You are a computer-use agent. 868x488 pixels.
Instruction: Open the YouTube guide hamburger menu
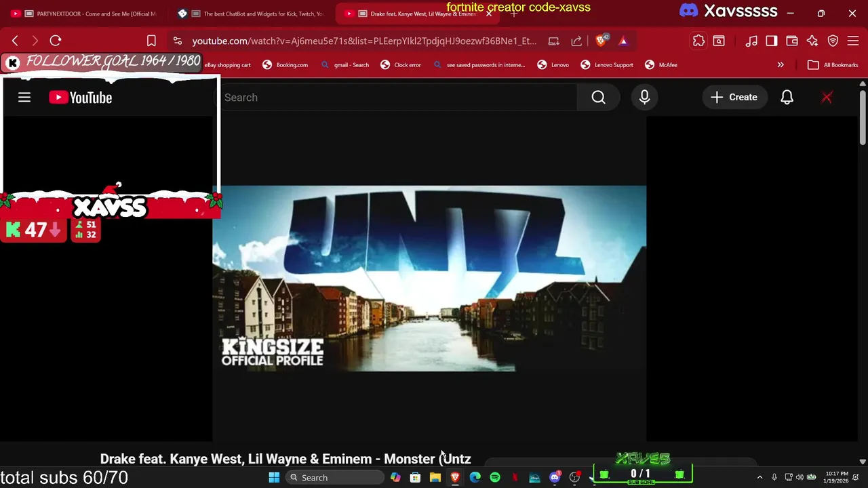pyautogui.click(x=24, y=98)
